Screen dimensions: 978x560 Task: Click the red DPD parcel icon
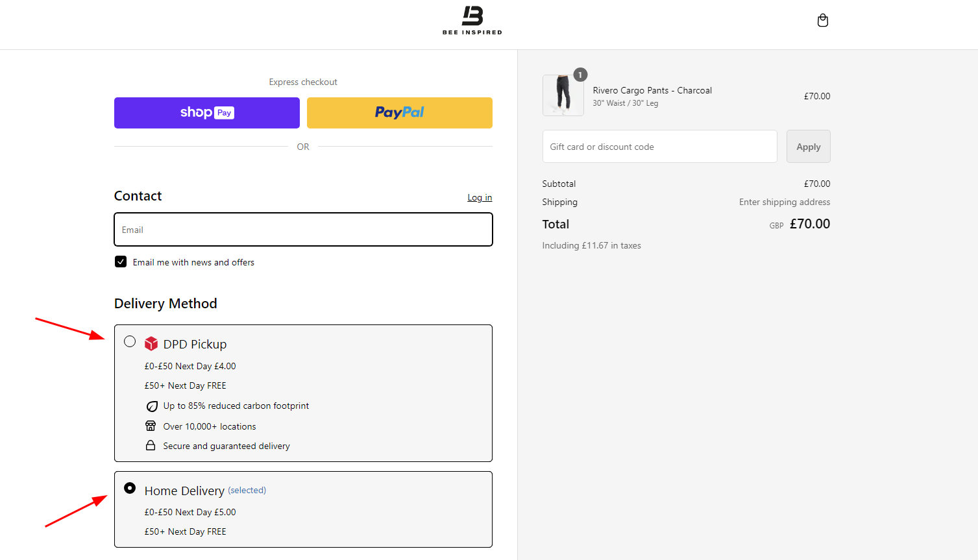click(151, 343)
